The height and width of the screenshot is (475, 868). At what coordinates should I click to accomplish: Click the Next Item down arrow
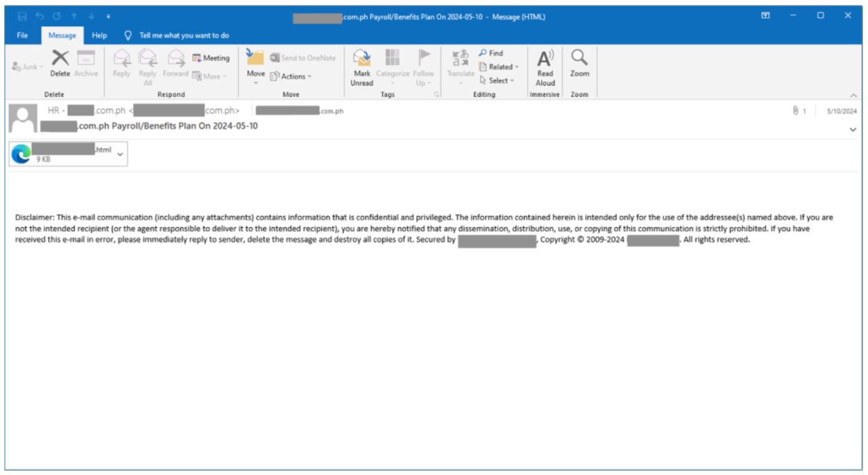pos(92,16)
